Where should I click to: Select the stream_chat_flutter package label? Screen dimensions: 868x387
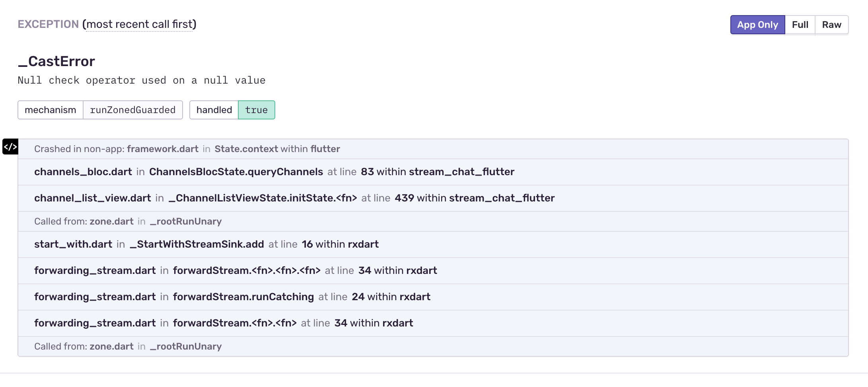coord(462,172)
